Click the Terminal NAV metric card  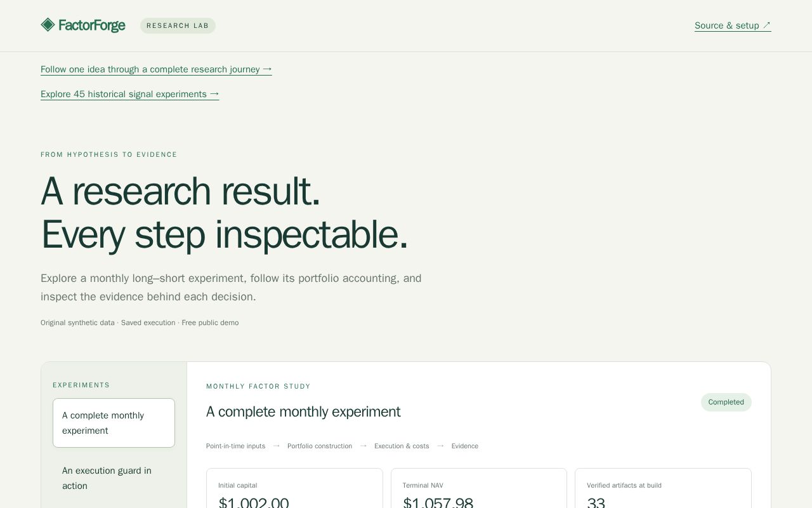click(x=479, y=488)
